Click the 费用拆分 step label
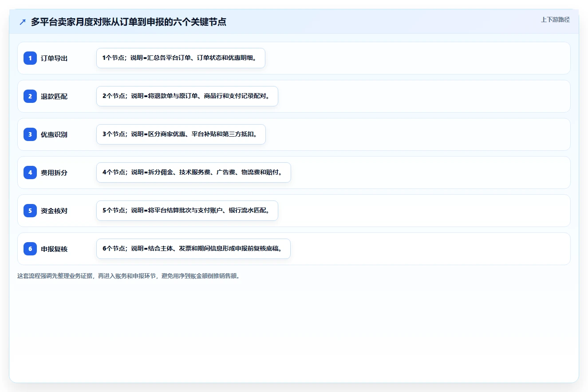 click(54, 172)
